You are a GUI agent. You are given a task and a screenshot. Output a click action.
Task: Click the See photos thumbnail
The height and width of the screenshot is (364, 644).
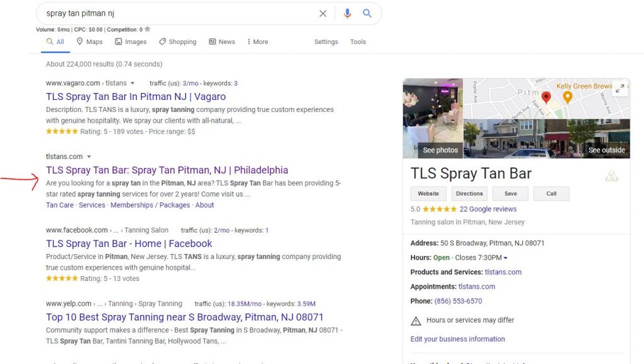pyautogui.click(x=433, y=118)
